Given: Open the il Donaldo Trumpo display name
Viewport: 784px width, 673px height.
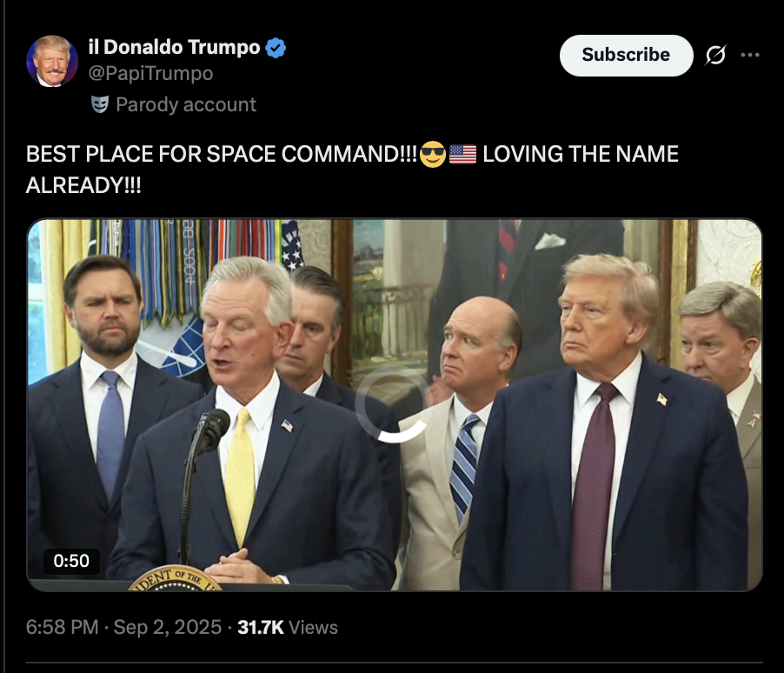Looking at the screenshot, I should (x=174, y=47).
